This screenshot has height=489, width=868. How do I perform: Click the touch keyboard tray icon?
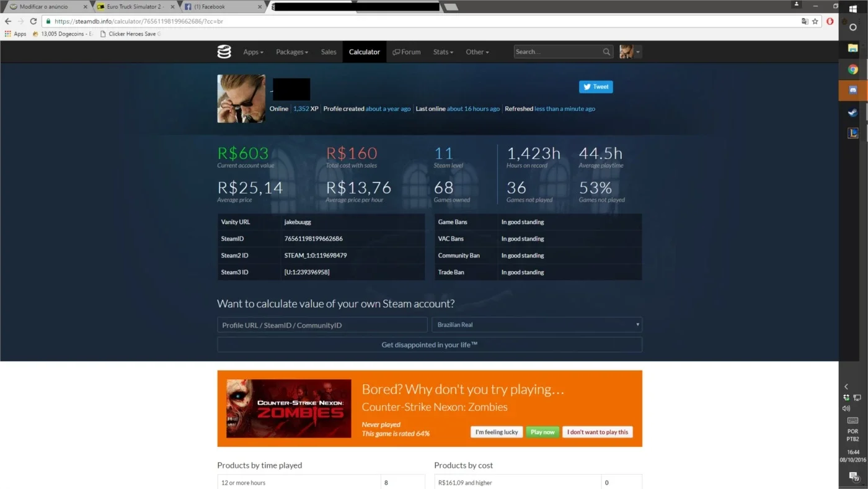pos(853,421)
